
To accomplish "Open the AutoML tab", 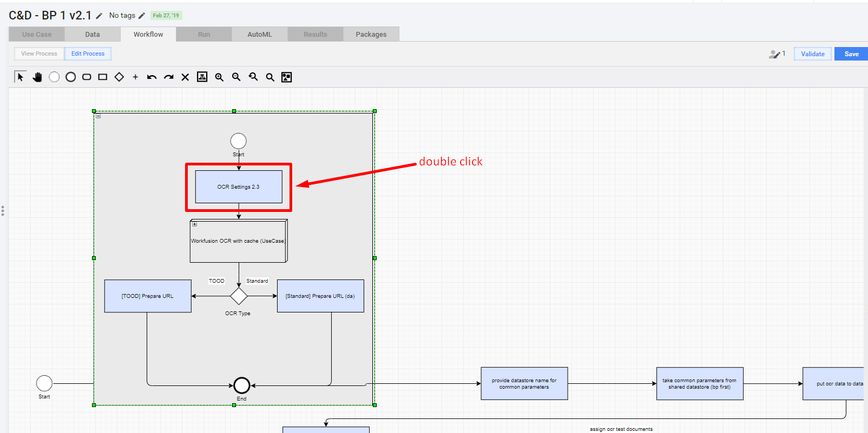I will click(x=260, y=34).
